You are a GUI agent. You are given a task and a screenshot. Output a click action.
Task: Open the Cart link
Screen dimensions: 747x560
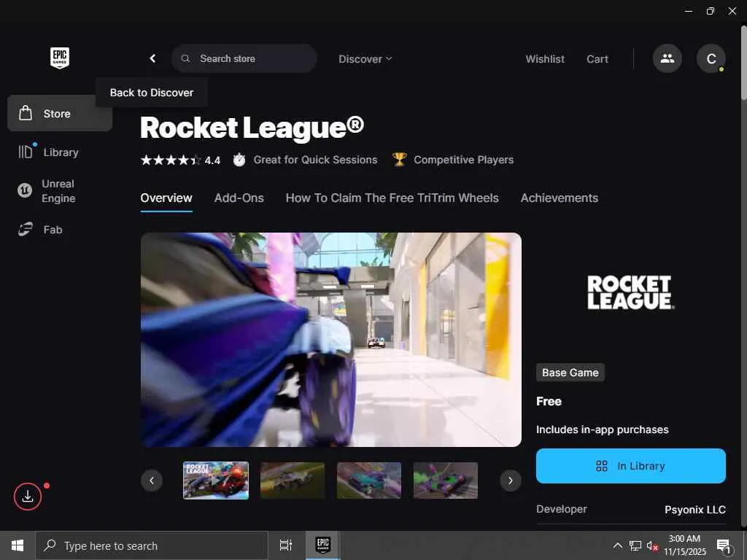(597, 59)
